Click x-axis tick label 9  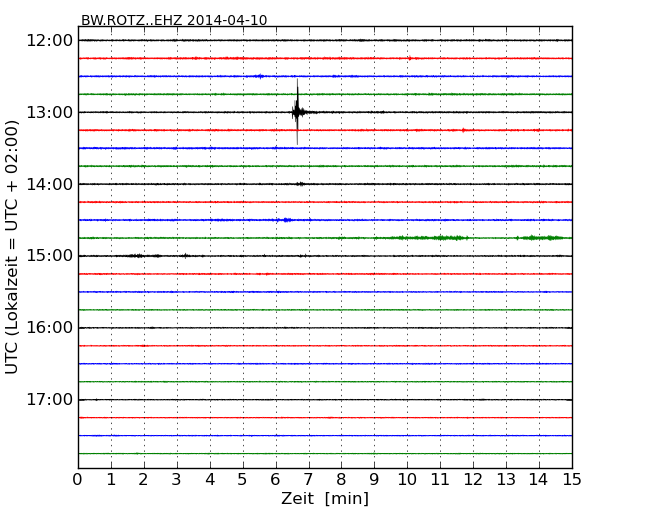374,480
